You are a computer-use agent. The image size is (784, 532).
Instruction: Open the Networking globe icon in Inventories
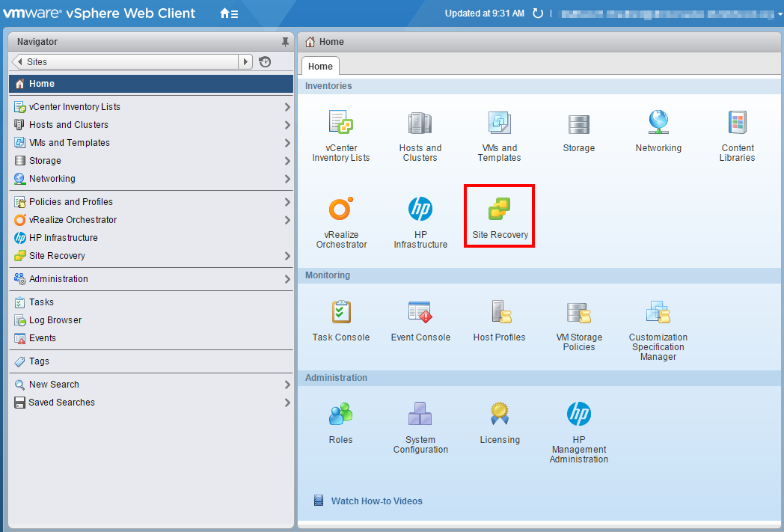pyautogui.click(x=658, y=122)
